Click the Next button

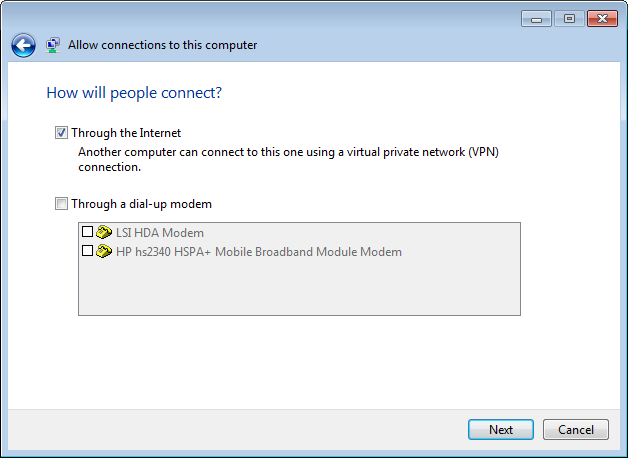pyautogui.click(x=501, y=430)
